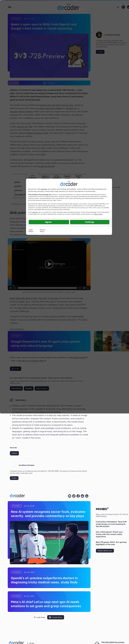
Task: Click the Qwen bear header image
Action: [x=49, y=55]
